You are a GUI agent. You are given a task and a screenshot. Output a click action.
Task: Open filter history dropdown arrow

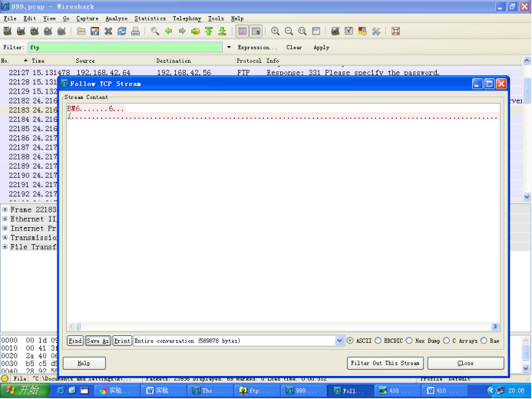coord(229,47)
